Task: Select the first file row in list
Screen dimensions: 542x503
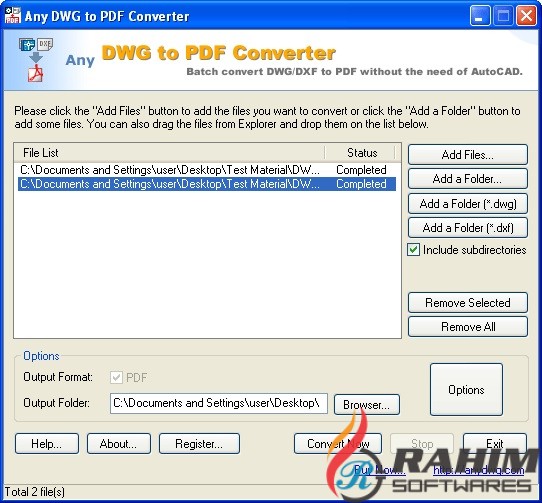Action: pos(207,170)
